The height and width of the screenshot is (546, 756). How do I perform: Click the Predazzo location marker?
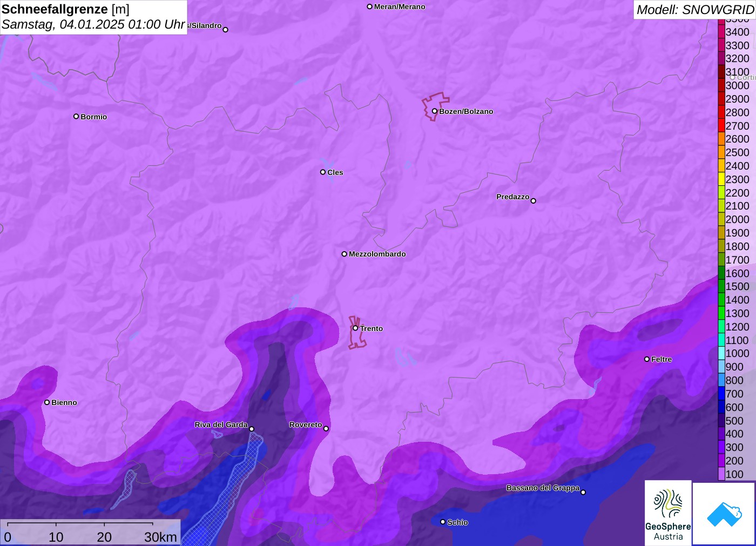tap(533, 201)
